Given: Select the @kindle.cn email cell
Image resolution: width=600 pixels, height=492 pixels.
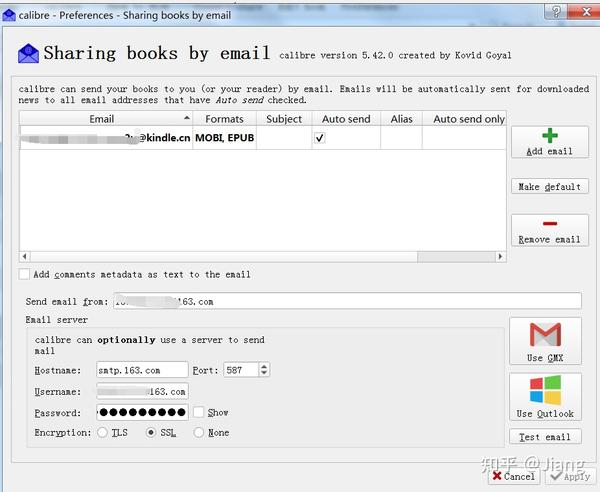Looking at the screenshot, I should 106,138.
